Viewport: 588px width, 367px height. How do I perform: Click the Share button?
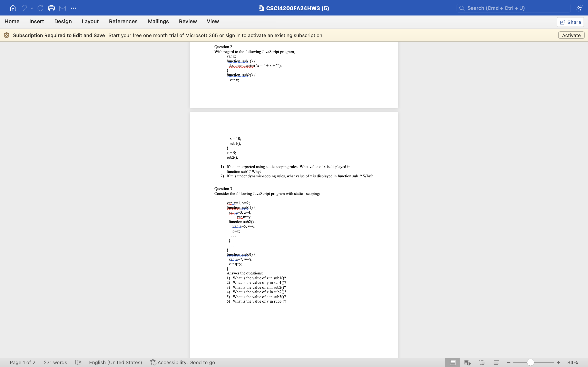tap(570, 22)
